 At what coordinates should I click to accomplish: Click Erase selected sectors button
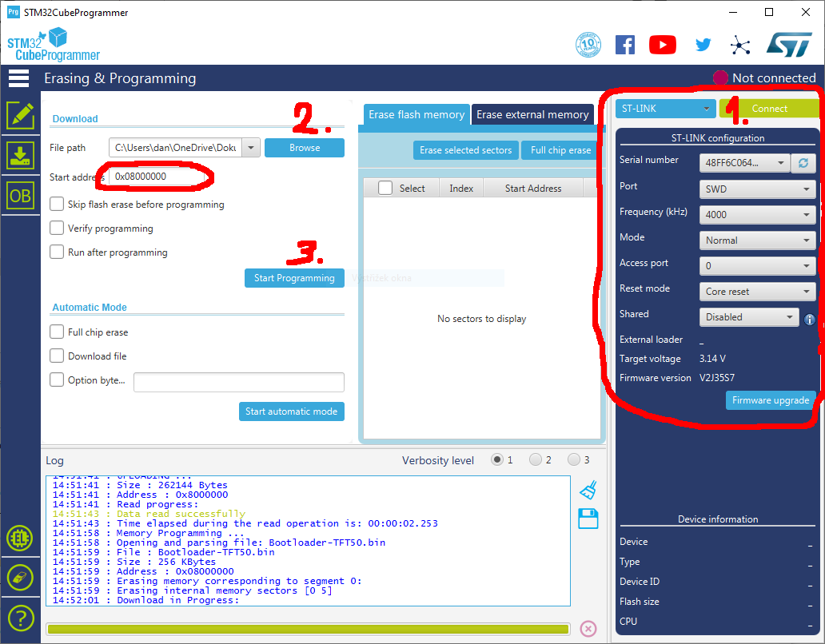[465, 150]
